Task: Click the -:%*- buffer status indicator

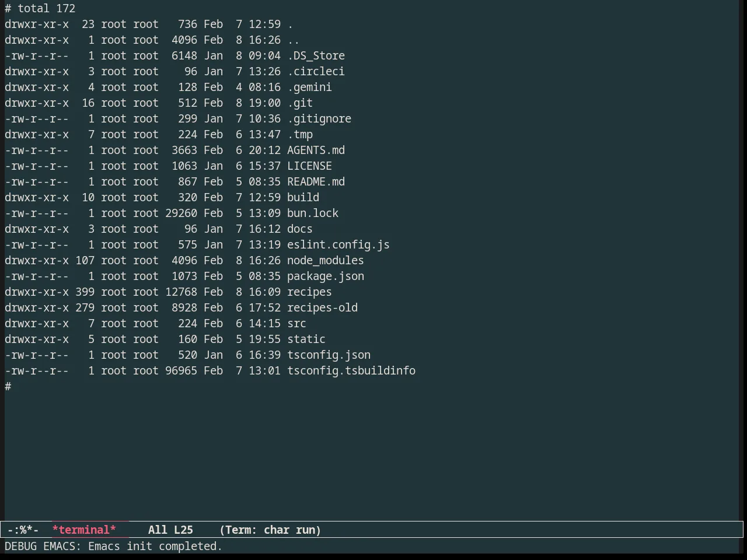Action: point(23,530)
